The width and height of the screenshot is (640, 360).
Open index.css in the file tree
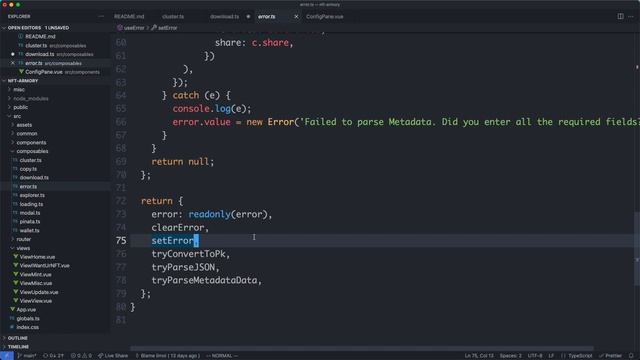tap(28, 327)
